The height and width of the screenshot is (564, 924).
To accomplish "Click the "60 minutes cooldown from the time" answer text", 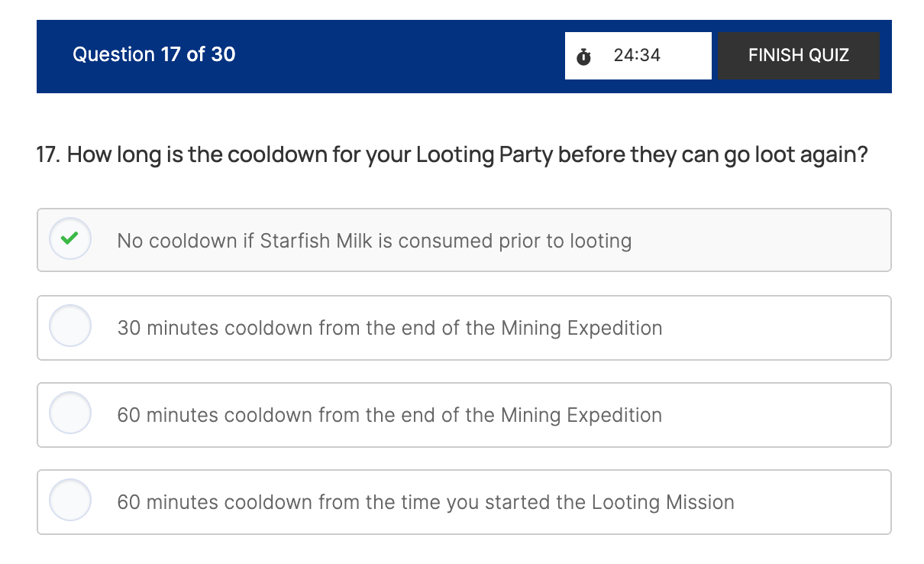I will coord(425,502).
